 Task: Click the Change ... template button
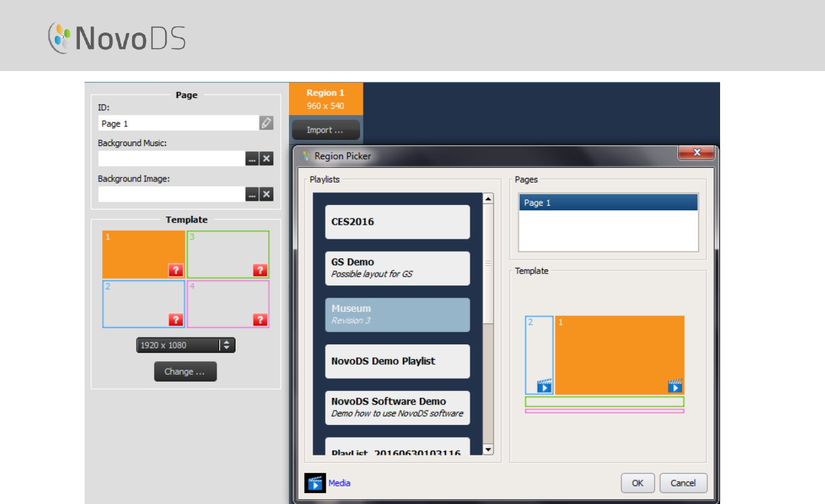tap(185, 371)
